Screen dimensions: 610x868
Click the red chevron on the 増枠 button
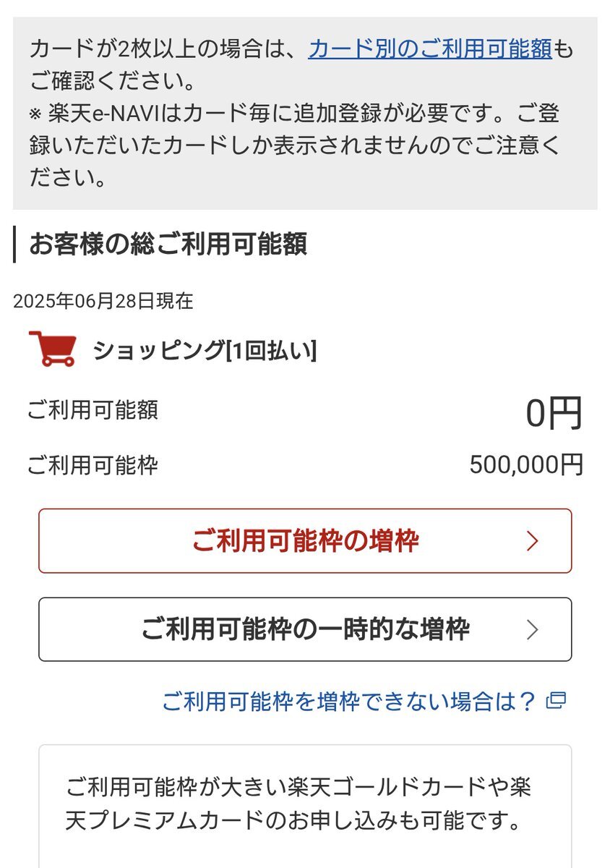click(x=533, y=541)
